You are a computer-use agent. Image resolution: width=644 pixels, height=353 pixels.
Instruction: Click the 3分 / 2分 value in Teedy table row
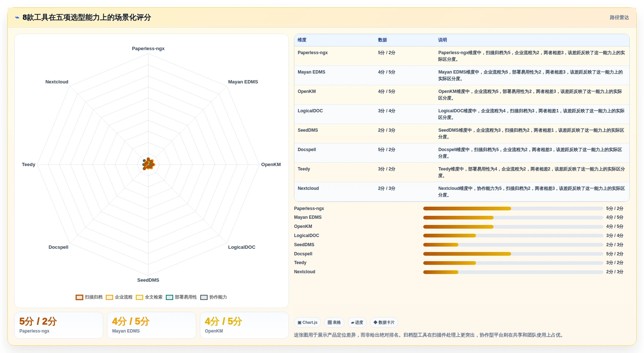click(387, 169)
